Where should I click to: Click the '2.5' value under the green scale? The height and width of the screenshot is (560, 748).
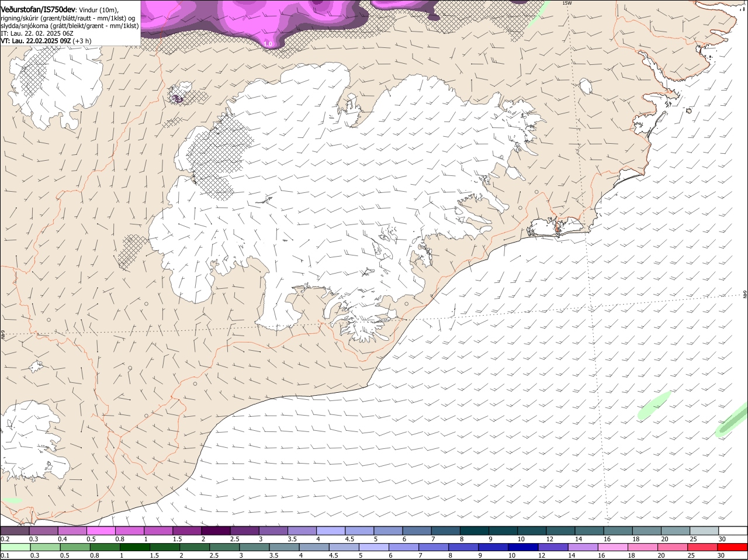(214, 555)
